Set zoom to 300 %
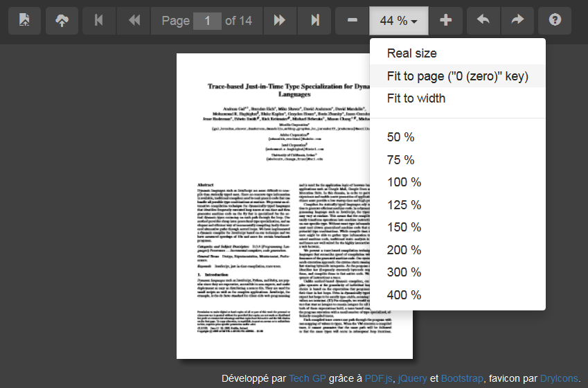 point(458,272)
